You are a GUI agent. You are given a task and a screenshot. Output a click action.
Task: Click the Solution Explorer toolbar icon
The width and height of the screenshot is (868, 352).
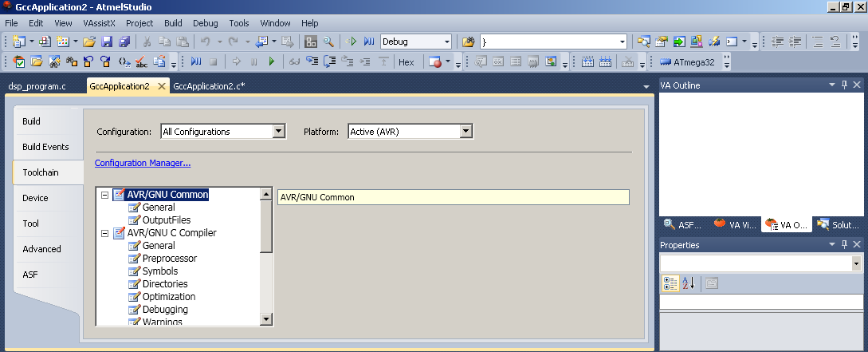[644, 42]
